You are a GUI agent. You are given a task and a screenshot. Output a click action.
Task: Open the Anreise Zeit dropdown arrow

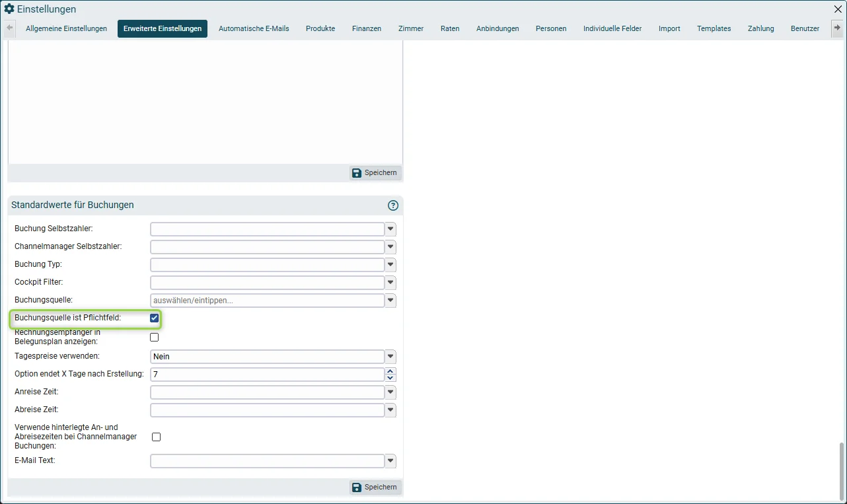(390, 392)
